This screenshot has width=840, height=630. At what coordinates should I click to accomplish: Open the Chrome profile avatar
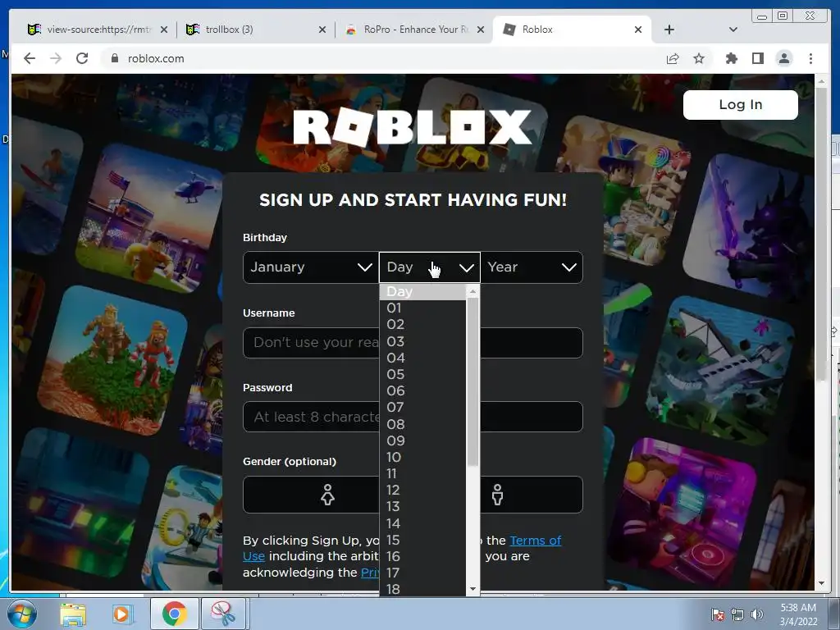[783, 58]
